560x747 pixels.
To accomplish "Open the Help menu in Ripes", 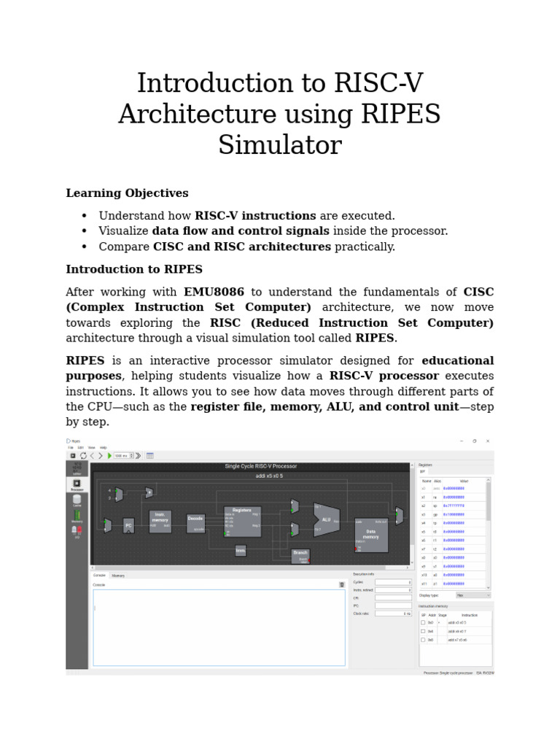I will click(104, 448).
